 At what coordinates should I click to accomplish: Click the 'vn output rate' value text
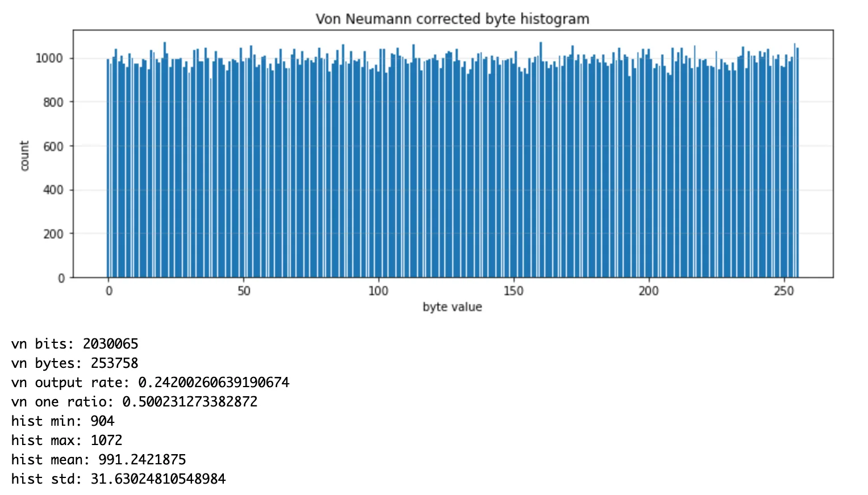pos(214,383)
